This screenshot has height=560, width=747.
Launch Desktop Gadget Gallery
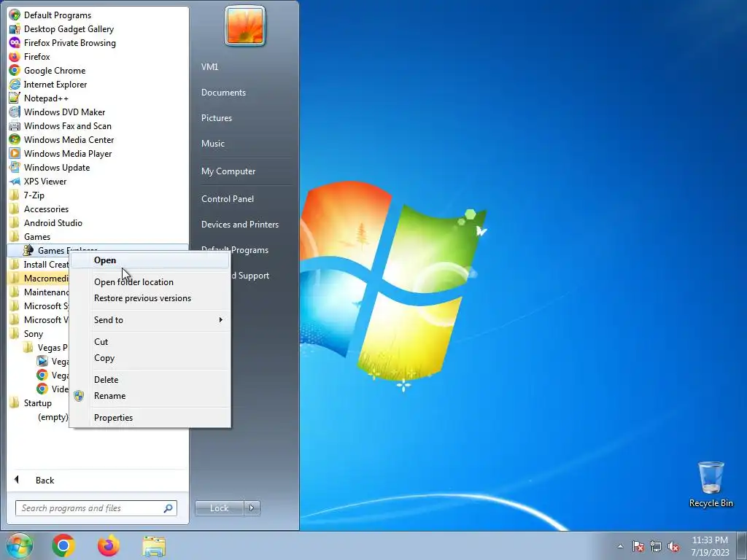(61, 29)
